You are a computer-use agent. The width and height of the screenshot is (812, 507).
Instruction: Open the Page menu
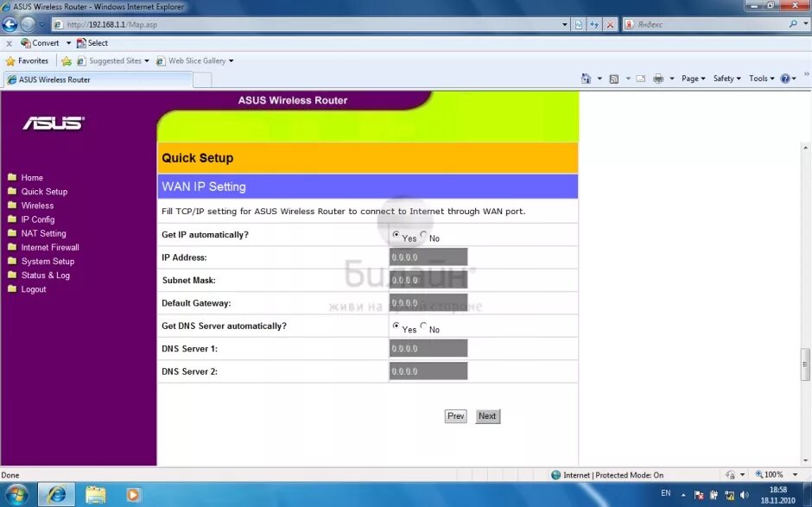tap(693, 79)
